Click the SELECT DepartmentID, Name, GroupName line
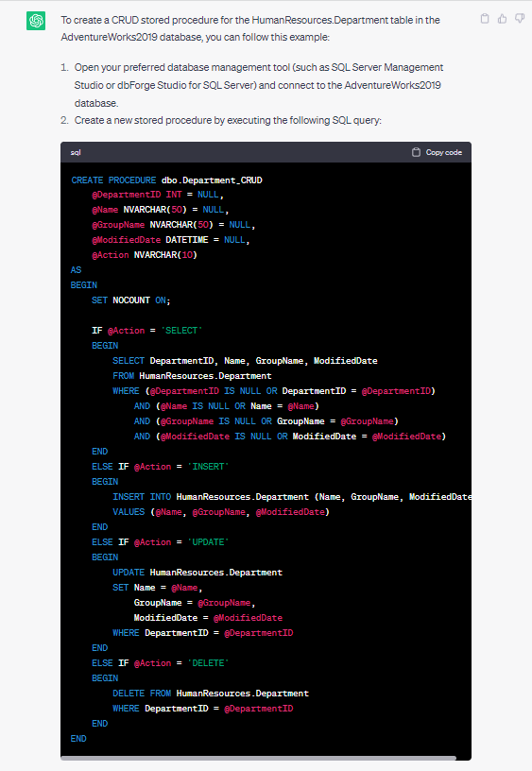Image resolution: width=532 pixels, height=771 pixels. 245,360
